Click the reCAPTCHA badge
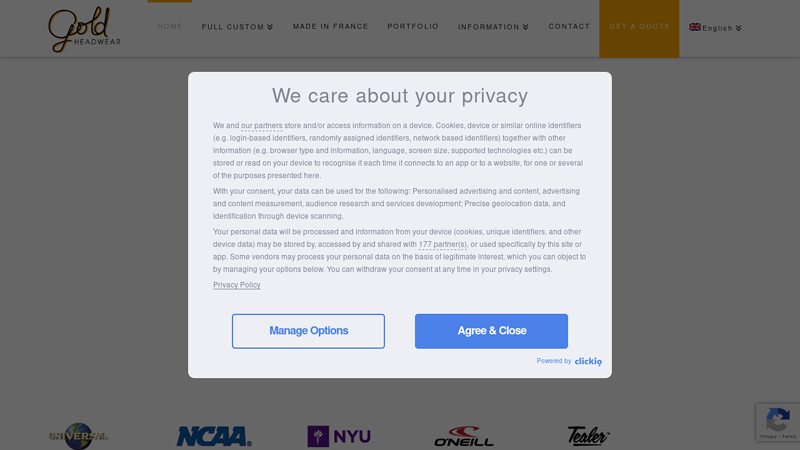800x450 pixels. [777, 423]
